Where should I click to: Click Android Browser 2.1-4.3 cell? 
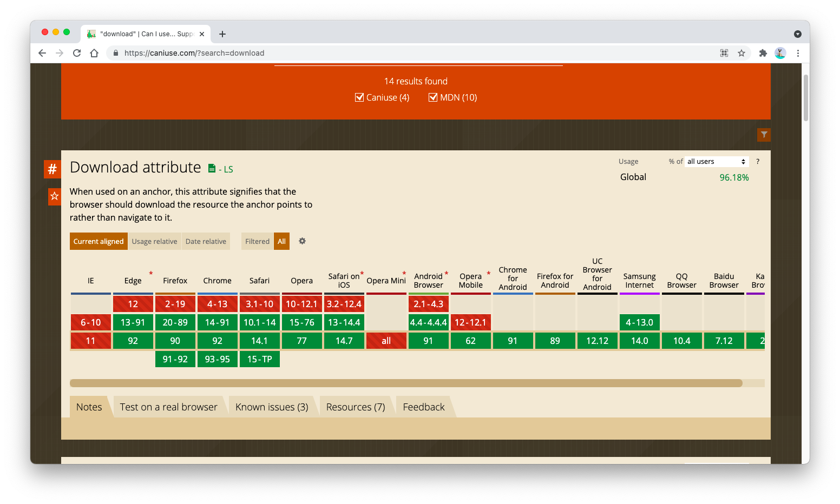(429, 304)
